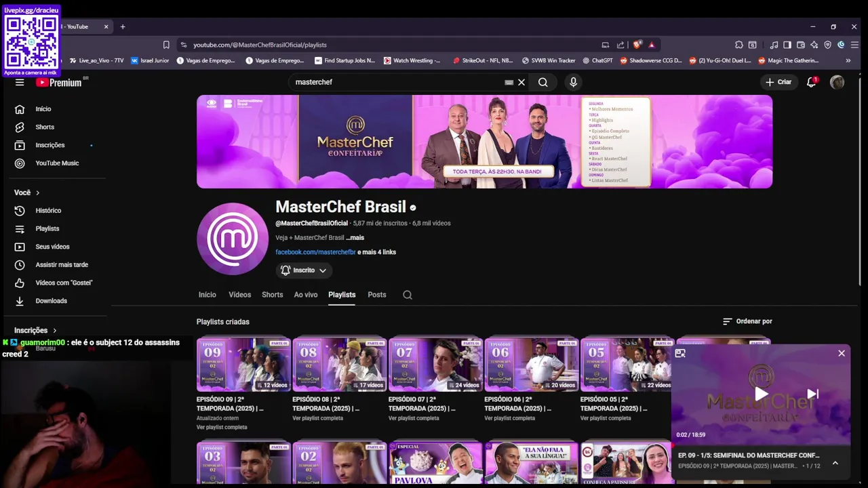Viewport: 868px width, 488px height.
Task: Open the Inscrito subscription dropdown
Action: pos(304,270)
